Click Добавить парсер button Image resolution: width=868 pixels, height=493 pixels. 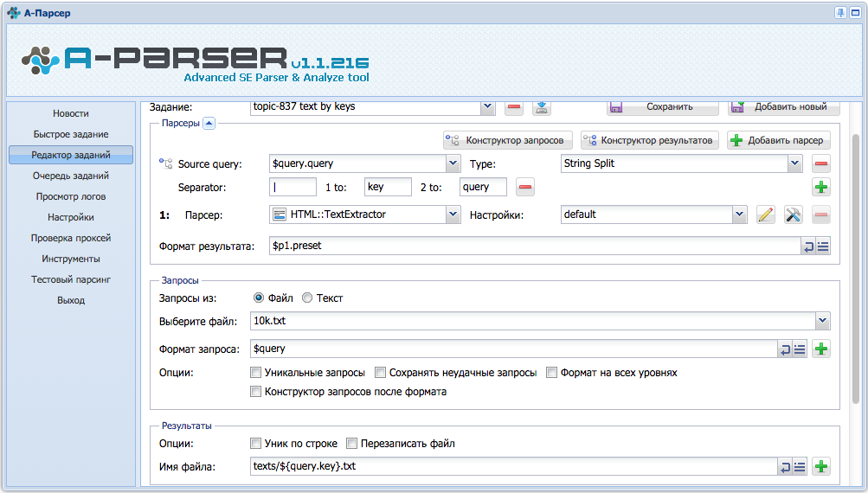(778, 140)
